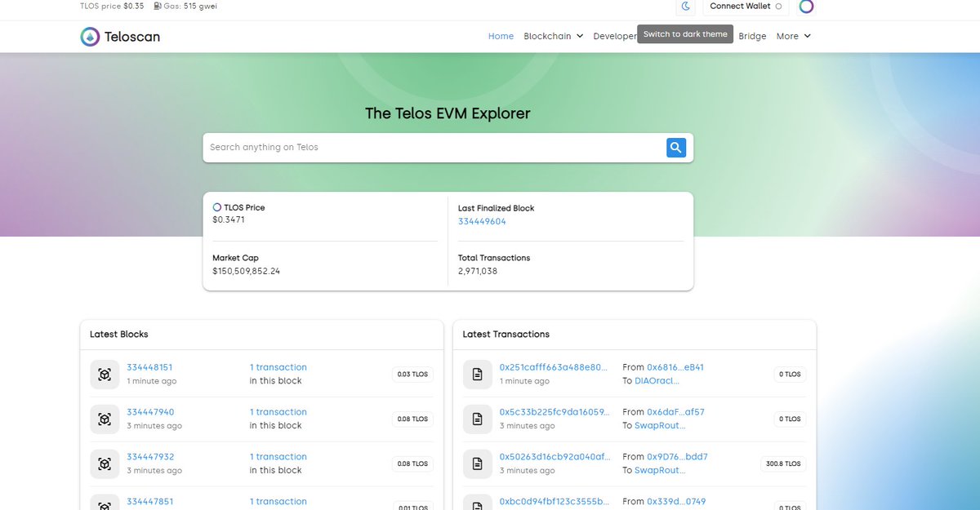Click document icon beside 0x50263d16cb92a040af
The height and width of the screenshot is (510, 980).
coord(478,464)
